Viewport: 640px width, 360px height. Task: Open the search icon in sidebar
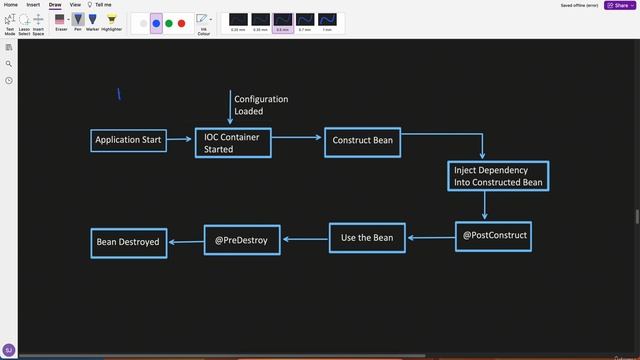click(9, 64)
